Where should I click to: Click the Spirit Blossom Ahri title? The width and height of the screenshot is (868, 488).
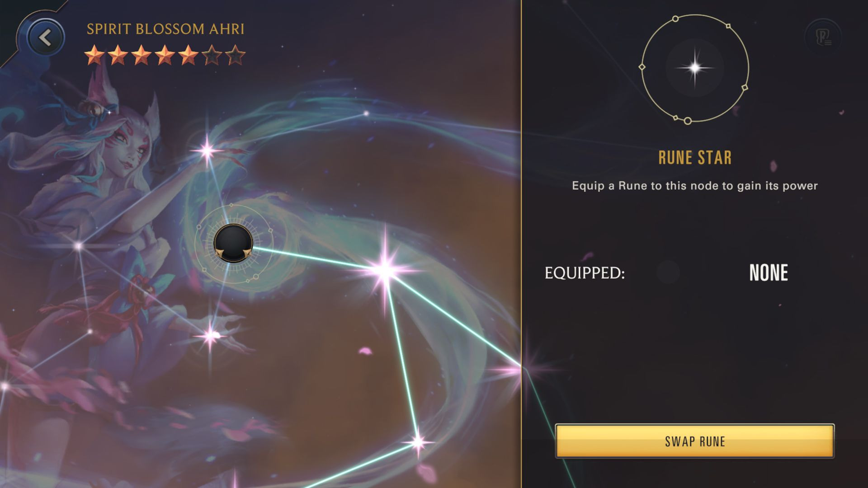(x=165, y=29)
